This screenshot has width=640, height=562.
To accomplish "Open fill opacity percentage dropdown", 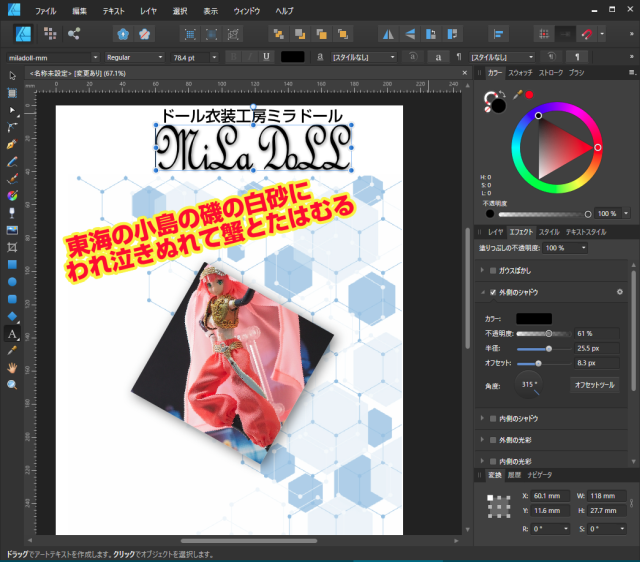I will pos(584,248).
